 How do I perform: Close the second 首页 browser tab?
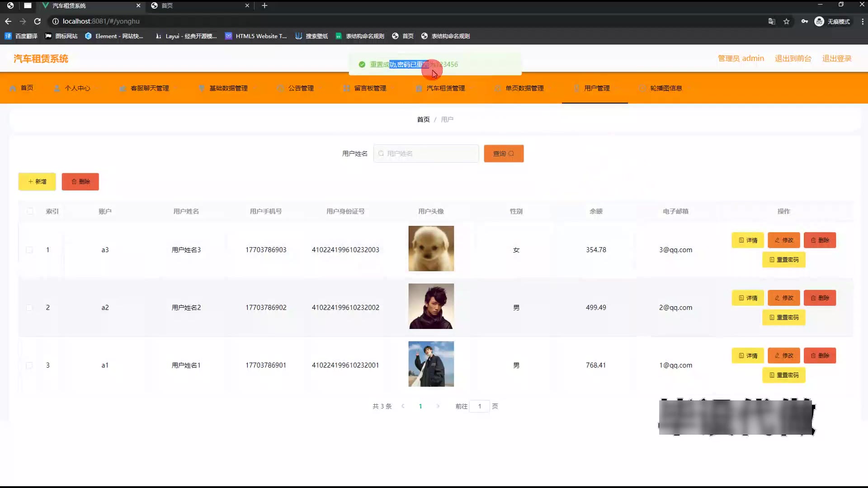pos(247,5)
